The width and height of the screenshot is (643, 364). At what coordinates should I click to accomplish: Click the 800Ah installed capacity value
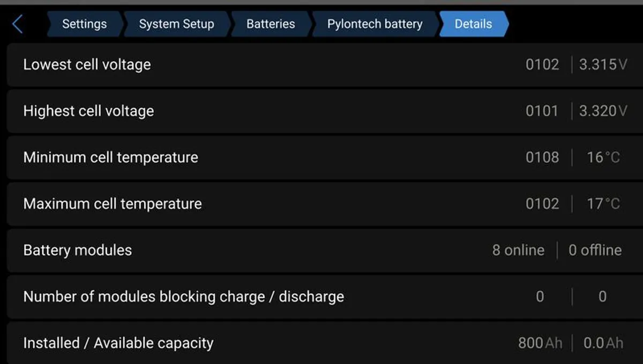tap(540, 343)
